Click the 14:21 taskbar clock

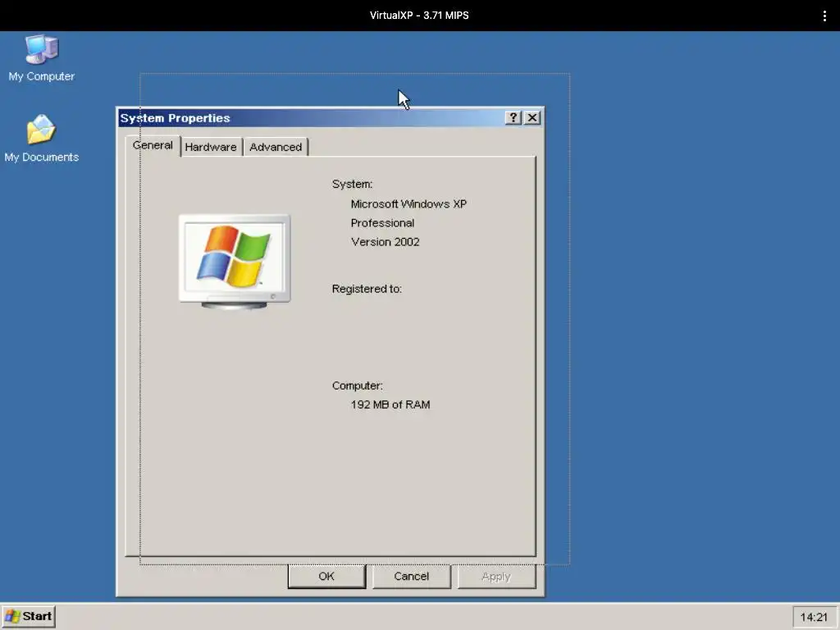(814, 617)
